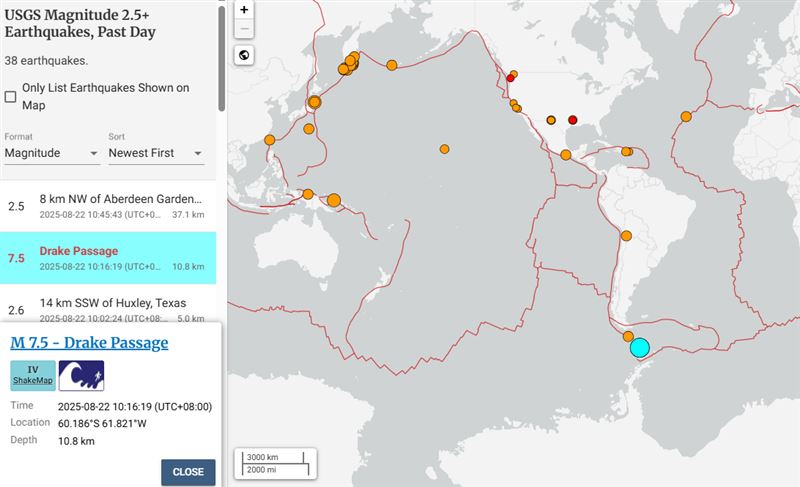Click the globe zoom-to-world icon
This screenshot has width=800, height=487.
point(244,55)
